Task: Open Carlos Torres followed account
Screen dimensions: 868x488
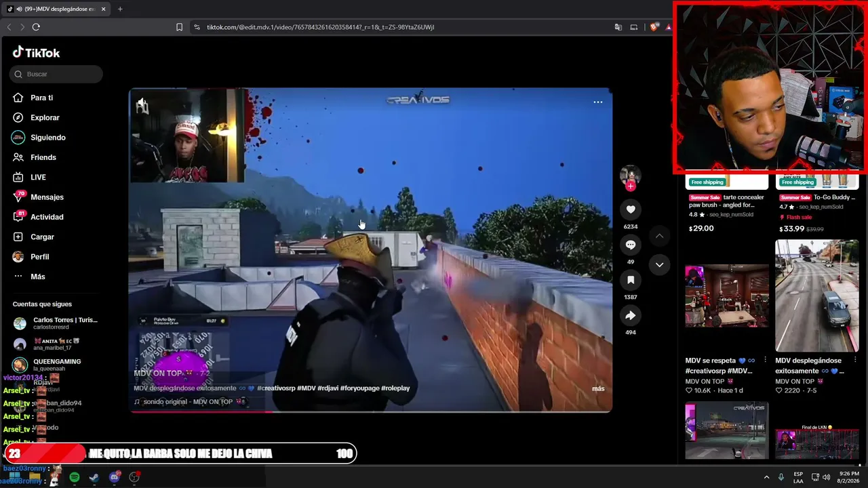Action: pyautogui.click(x=56, y=323)
